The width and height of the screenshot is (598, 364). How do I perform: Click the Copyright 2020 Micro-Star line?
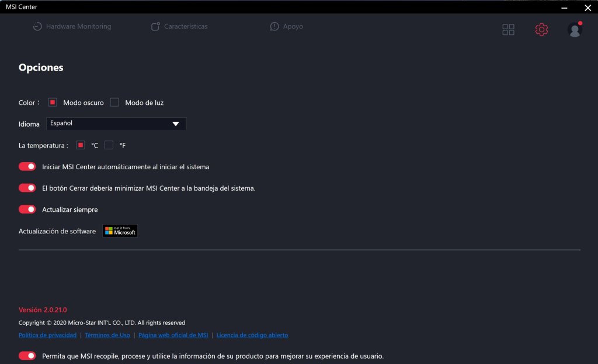(x=102, y=323)
